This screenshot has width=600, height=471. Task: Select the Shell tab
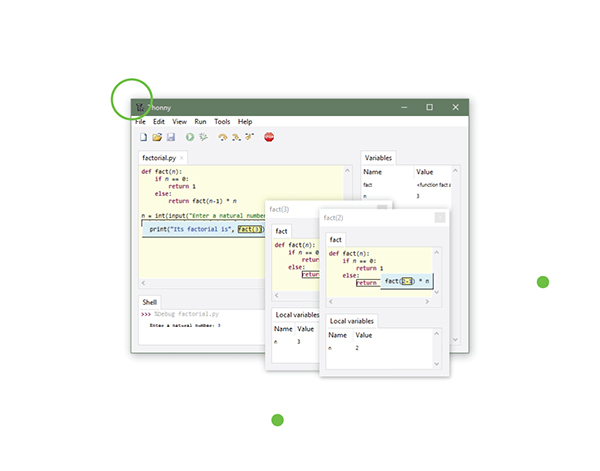(x=149, y=301)
